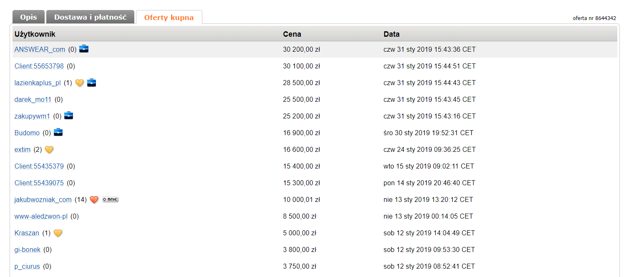
Task: Open ANSWEAR_com user profile link
Action: [40, 49]
